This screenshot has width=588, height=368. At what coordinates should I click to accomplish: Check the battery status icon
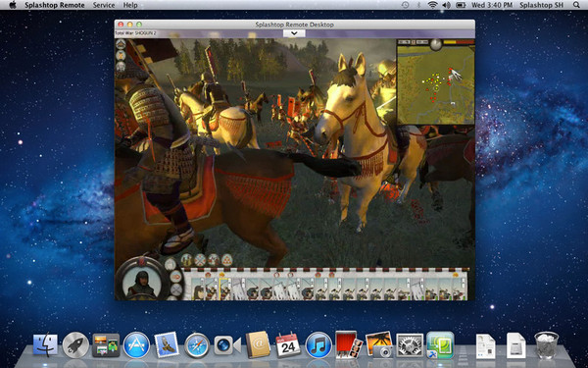tap(461, 5)
